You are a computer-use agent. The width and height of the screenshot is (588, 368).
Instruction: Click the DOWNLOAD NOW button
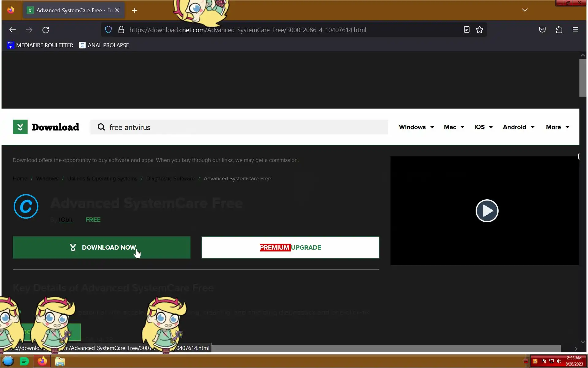(x=102, y=247)
